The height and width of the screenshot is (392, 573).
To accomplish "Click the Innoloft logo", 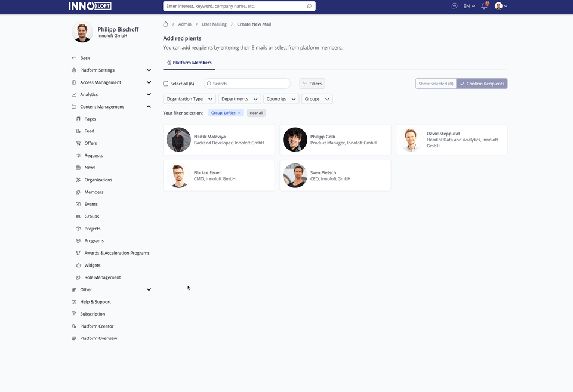I will [90, 6].
